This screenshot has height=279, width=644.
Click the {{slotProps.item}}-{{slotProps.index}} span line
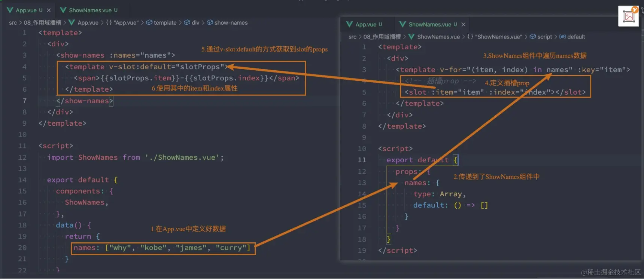click(x=186, y=78)
